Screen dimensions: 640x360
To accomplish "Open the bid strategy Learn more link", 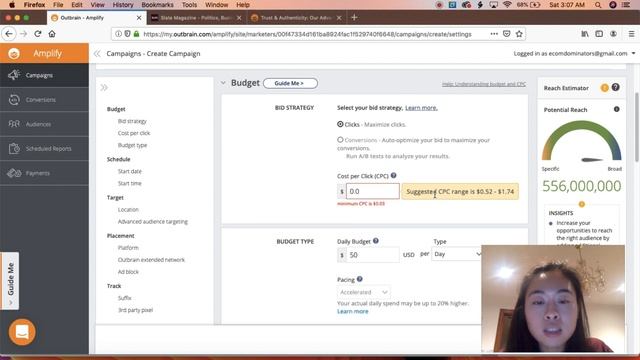I will (421, 108).
